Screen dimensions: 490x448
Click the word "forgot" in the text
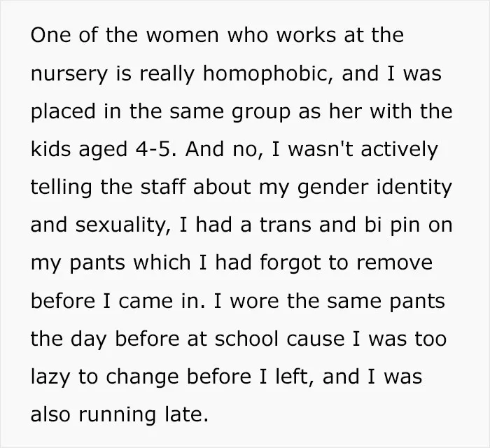click(290, 264)
